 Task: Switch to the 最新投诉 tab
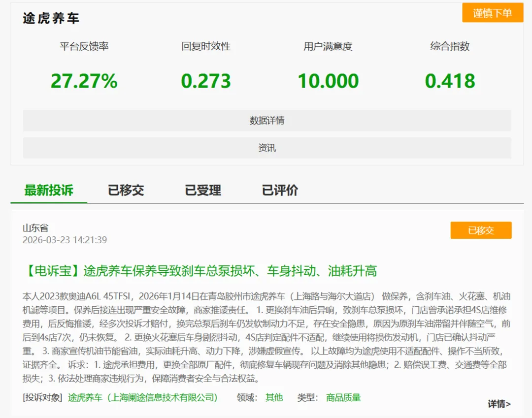click(49, 190)
